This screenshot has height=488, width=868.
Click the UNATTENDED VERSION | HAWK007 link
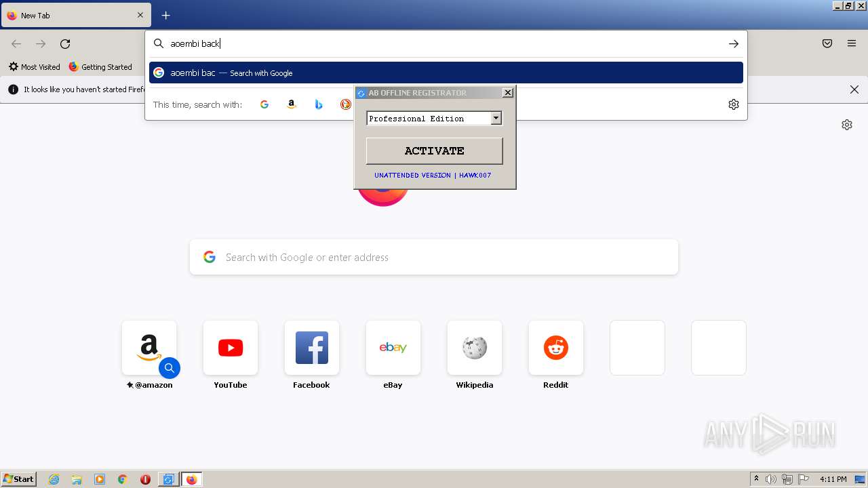(x=433, y=175)
